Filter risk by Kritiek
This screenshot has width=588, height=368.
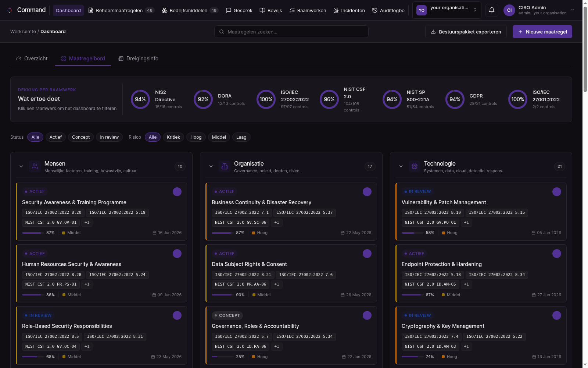173,137
